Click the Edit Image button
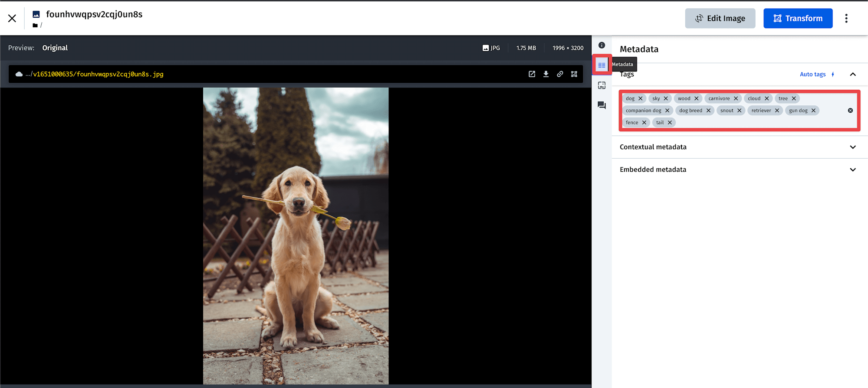This screenshot has width=868, height=388. (720, 18)
